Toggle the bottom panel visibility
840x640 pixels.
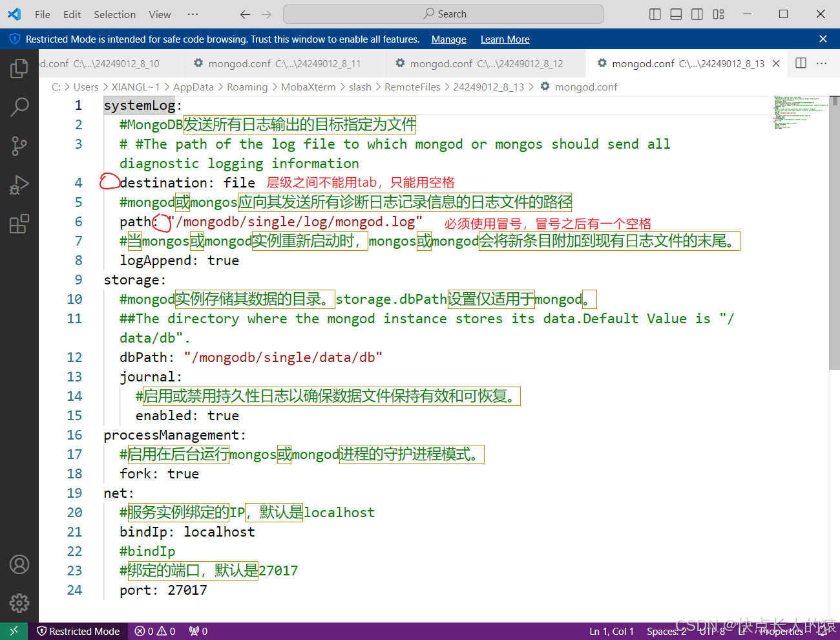coord(676,14)
